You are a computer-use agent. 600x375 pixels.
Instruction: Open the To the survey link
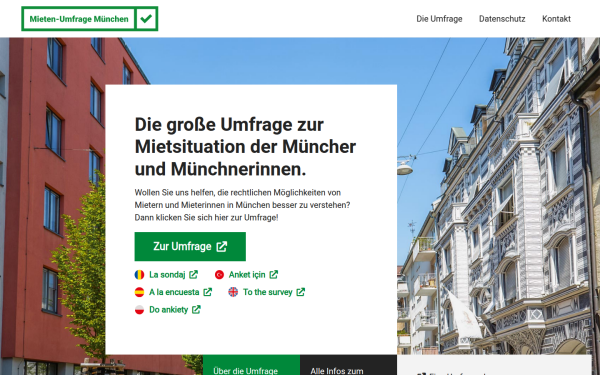pos(267,292)
